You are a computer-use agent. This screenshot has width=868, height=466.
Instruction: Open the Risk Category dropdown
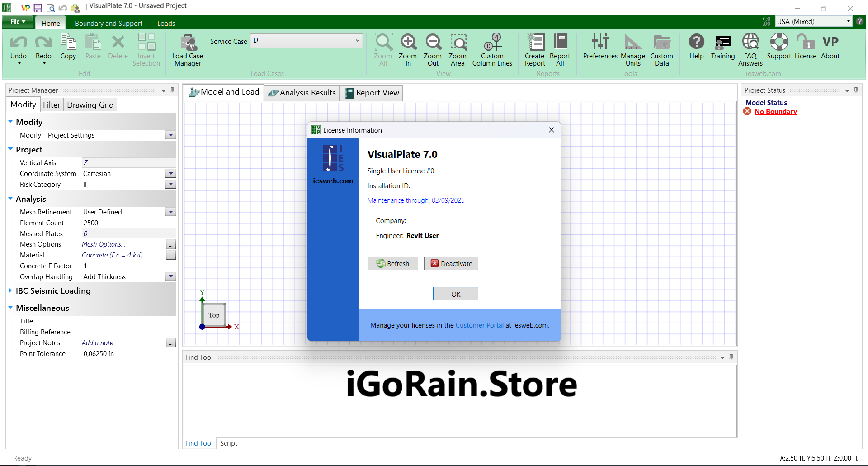(170, 185)
